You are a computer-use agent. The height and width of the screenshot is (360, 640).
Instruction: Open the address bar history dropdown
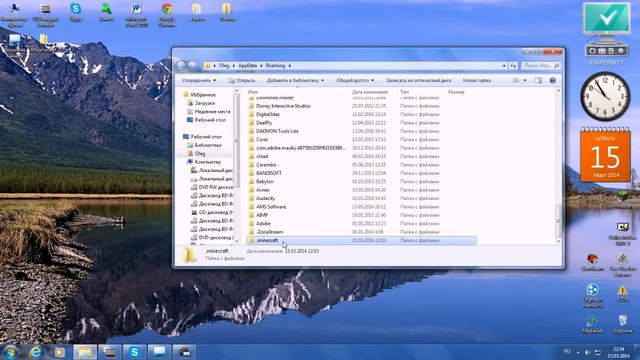(x=504, y=65)
